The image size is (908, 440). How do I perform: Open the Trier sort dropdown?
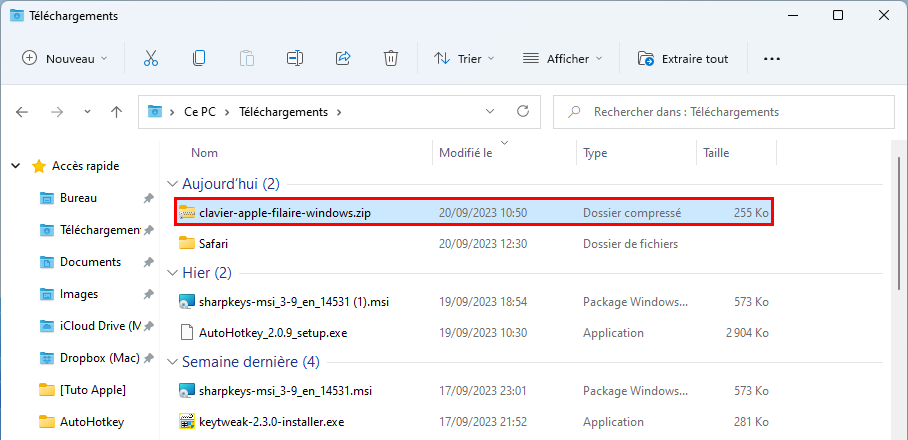[x=464, y=58]
